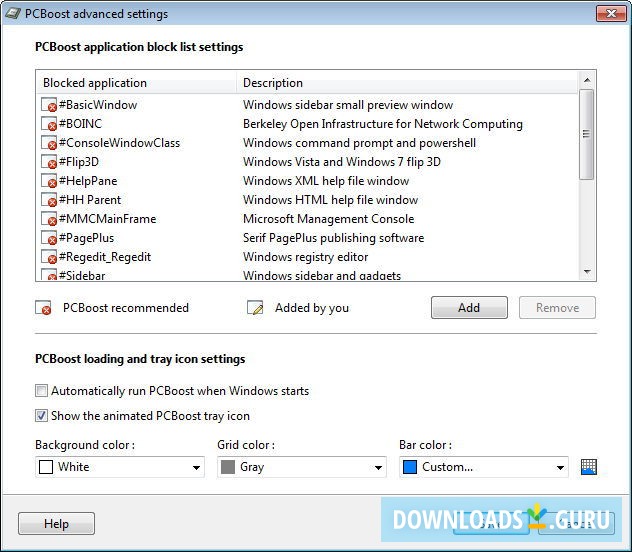
Task: Click 'Microsoft Management Console' description
Action: (328, 218)
